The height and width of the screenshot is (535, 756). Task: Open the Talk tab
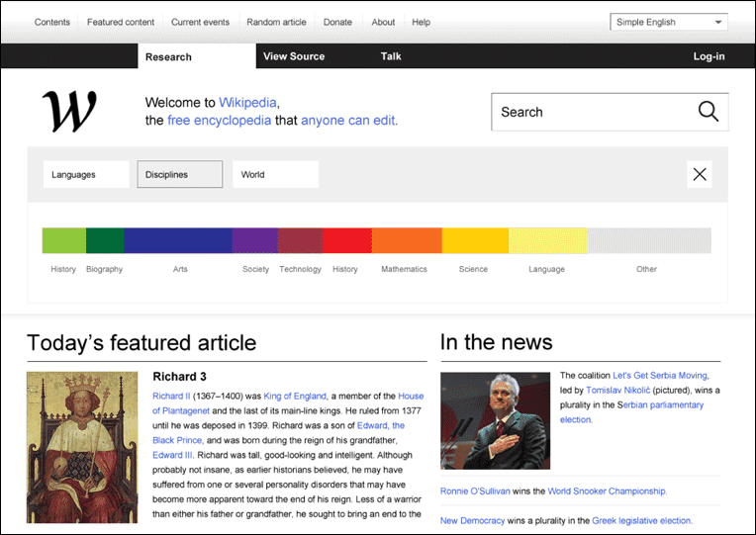391,56
